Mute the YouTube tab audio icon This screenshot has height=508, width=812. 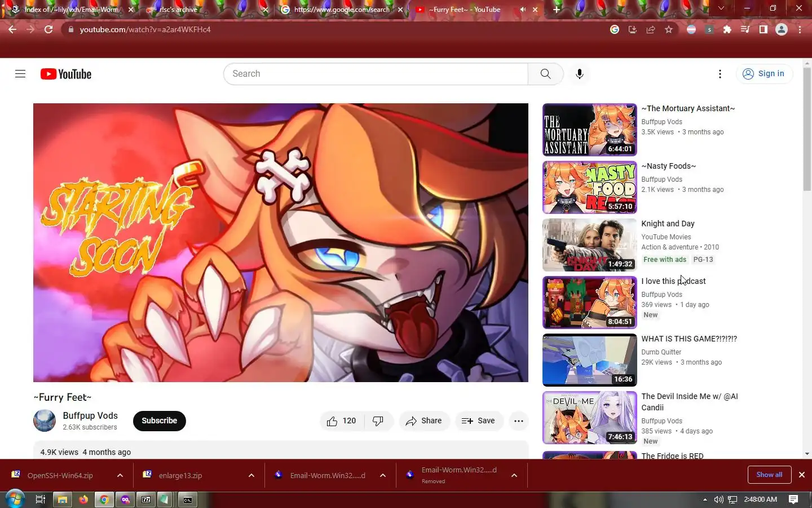coord(523,10)
